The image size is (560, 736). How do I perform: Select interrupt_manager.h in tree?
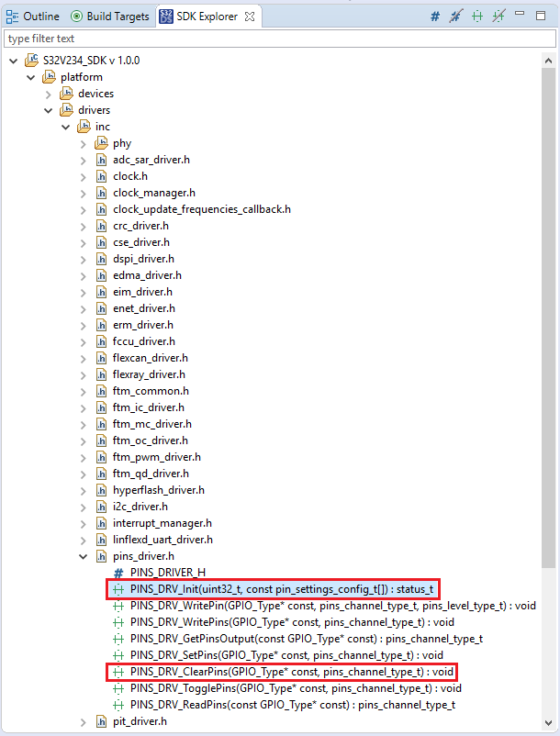[162, 523]
